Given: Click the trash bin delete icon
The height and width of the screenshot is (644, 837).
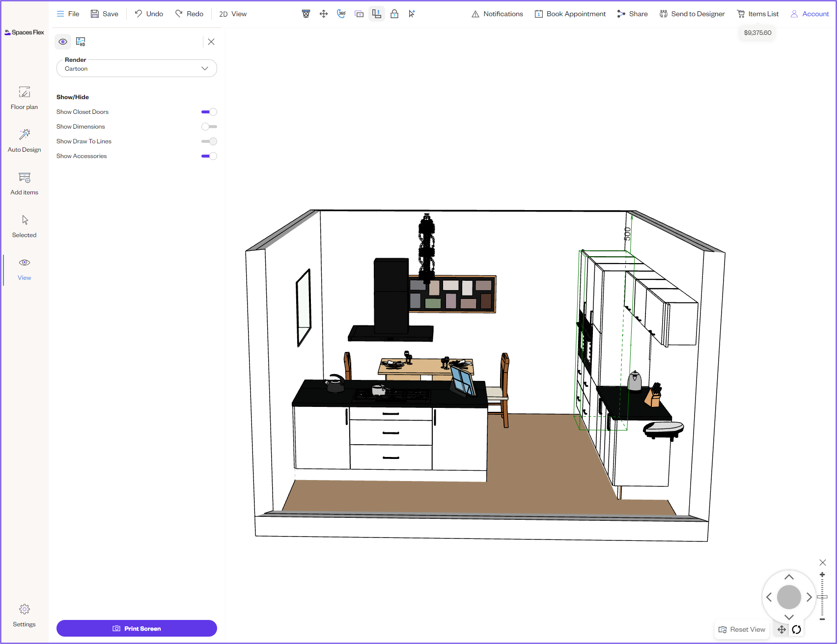Looking at the screenshot, I should tap(306, 14).
